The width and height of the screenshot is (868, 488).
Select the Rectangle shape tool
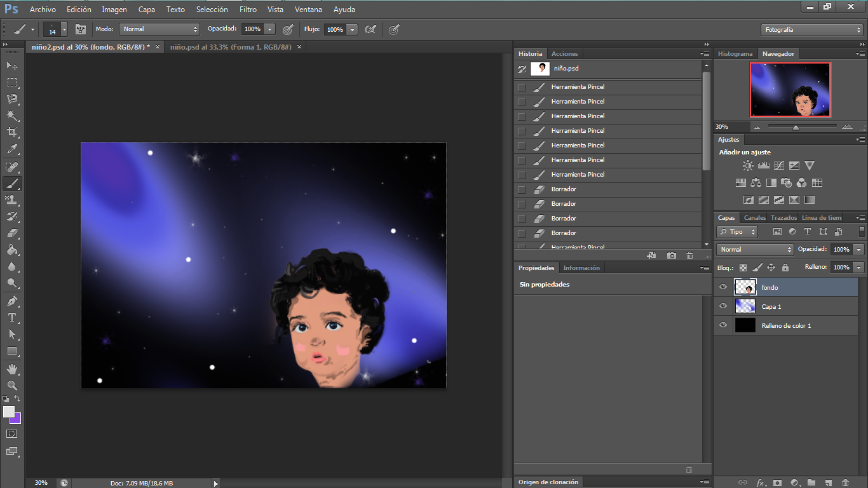click(12, 351)
